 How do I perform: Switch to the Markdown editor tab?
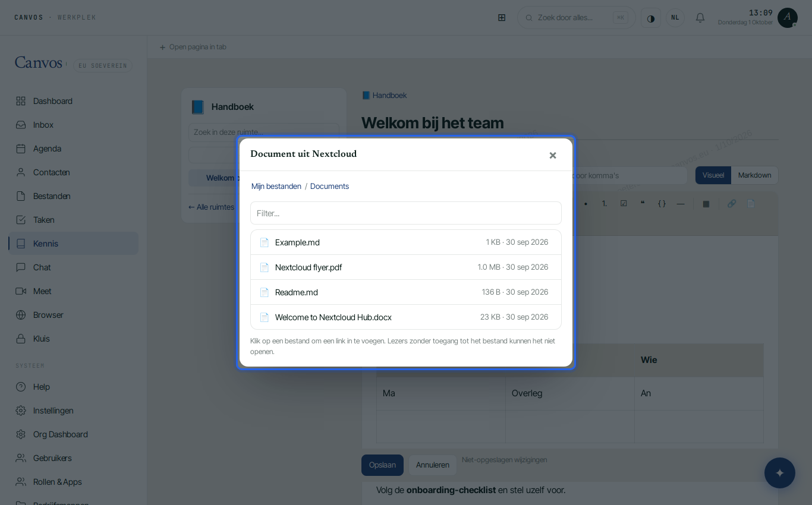click(x=754, y=175)
